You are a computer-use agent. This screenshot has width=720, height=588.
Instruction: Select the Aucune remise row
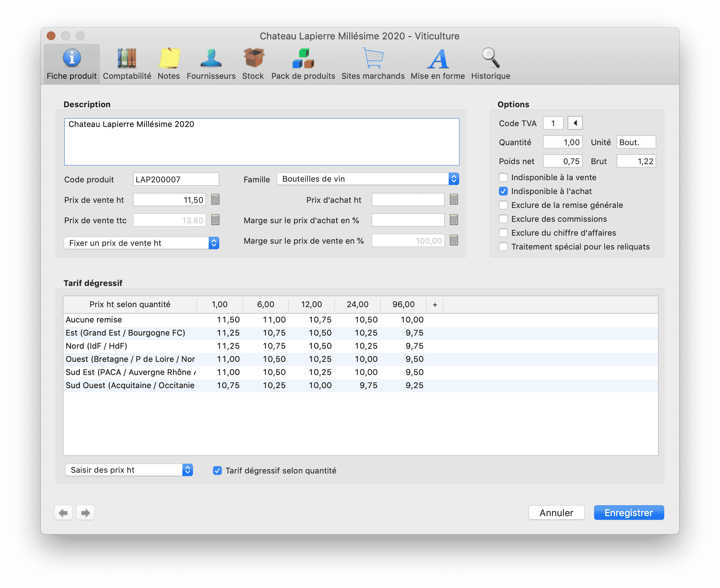point(361,320)
